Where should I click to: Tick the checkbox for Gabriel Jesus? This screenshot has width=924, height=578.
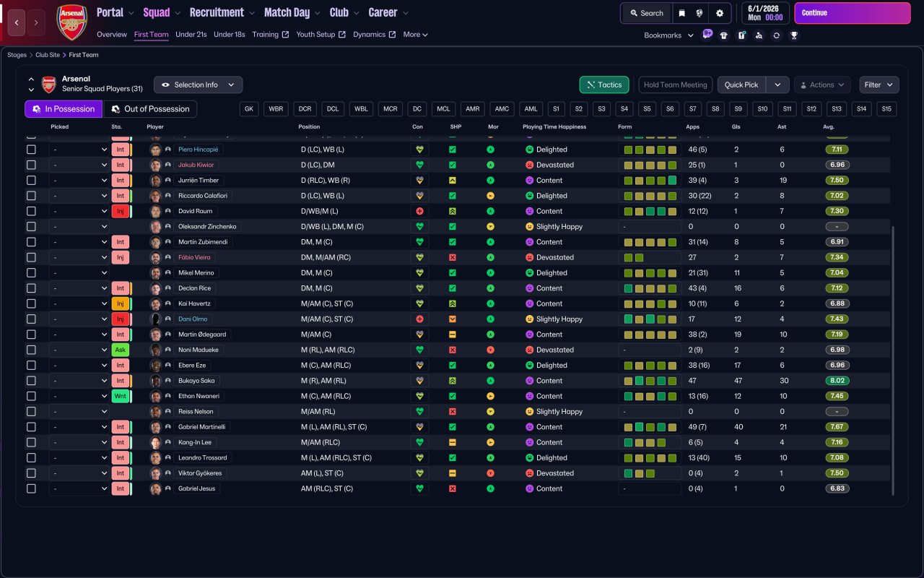point(31,488)
